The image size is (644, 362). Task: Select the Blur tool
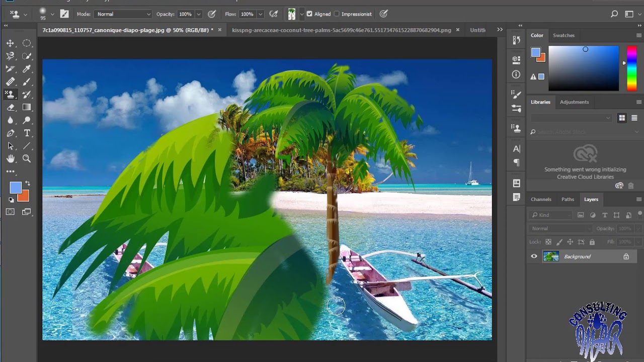10,120
